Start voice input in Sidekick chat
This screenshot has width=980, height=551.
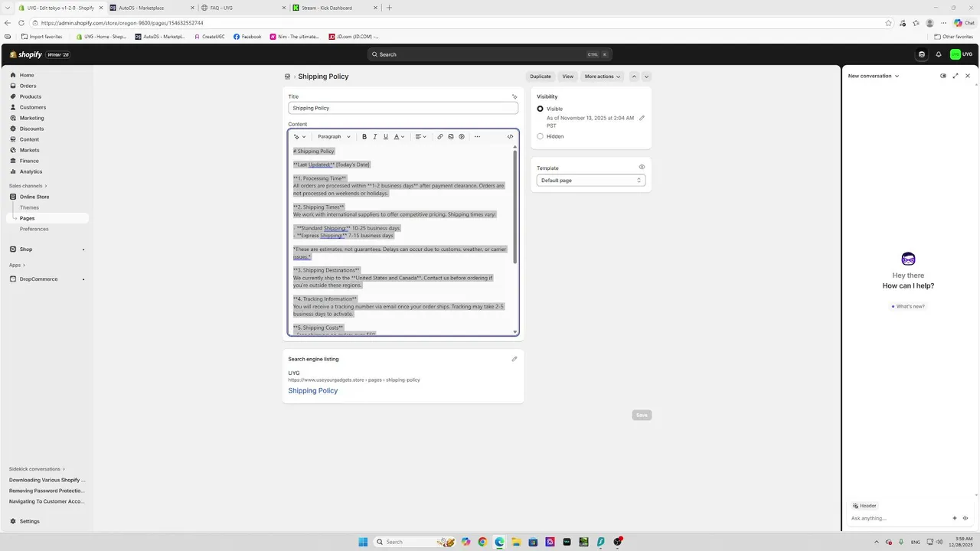pyautogui.click(x=965, y=518)
